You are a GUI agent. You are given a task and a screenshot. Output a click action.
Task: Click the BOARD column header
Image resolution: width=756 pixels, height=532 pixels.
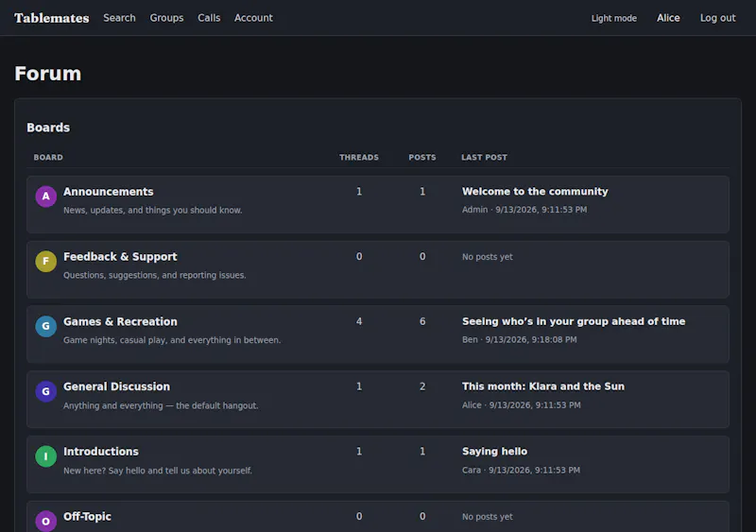(x=48, y=157)
